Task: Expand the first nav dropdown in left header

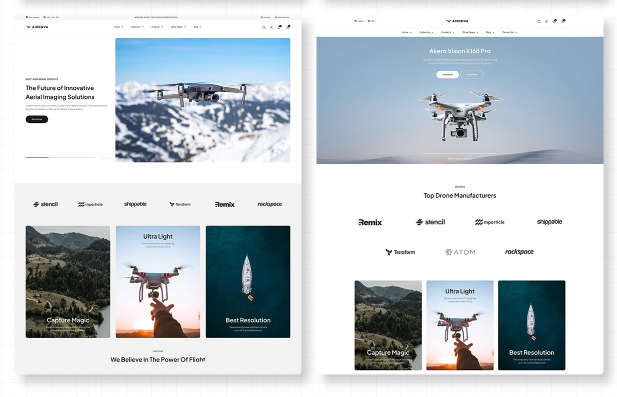Action: point(118,27)
